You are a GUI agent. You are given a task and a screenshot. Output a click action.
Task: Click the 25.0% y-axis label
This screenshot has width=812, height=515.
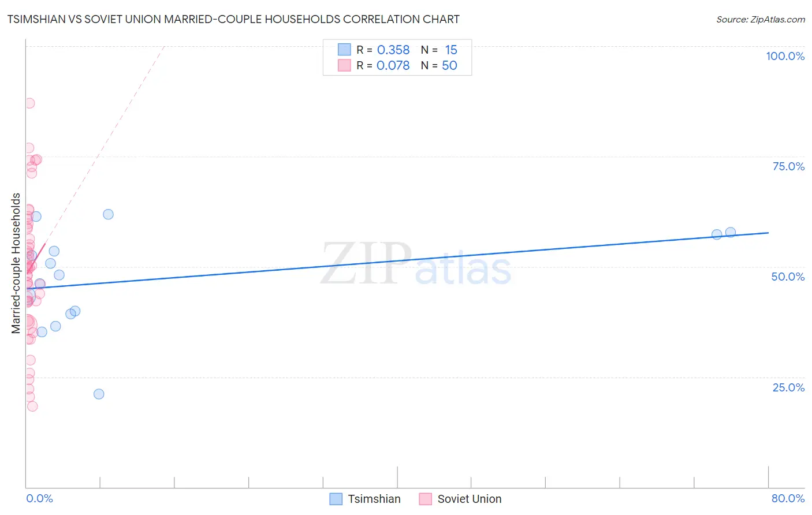pos(788,387)
